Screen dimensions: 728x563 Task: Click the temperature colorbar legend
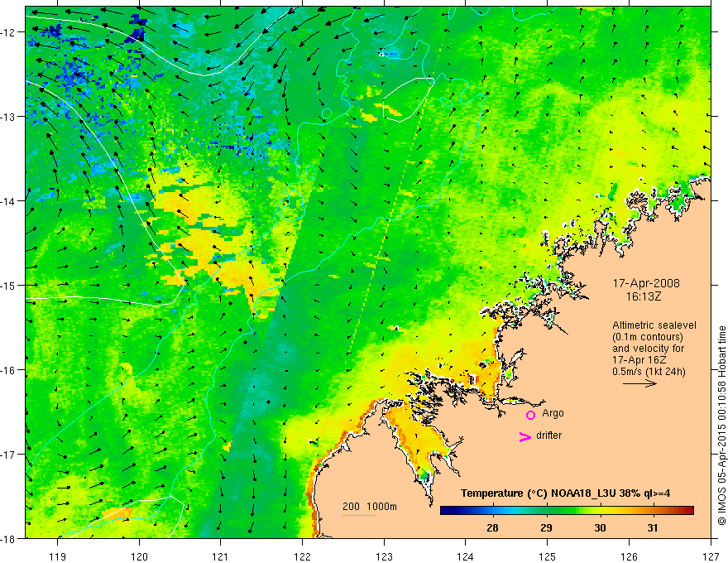coord(567,511)
